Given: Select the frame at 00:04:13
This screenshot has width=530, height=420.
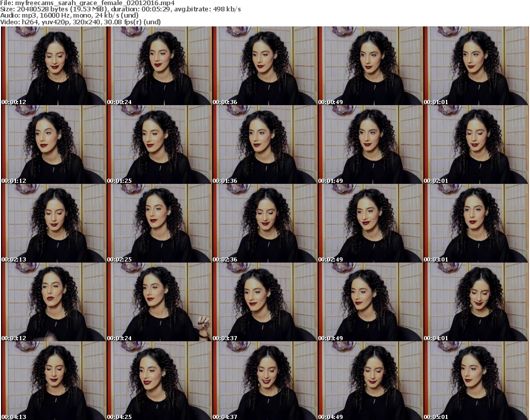Looking at the screenshot, I should click(x=53, y=381).
